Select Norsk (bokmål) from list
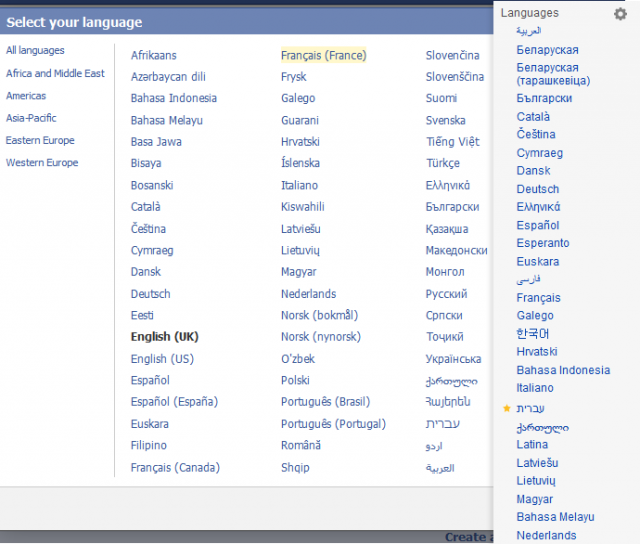Viewport: 640px width, 544px height. [x=319, y=315]
